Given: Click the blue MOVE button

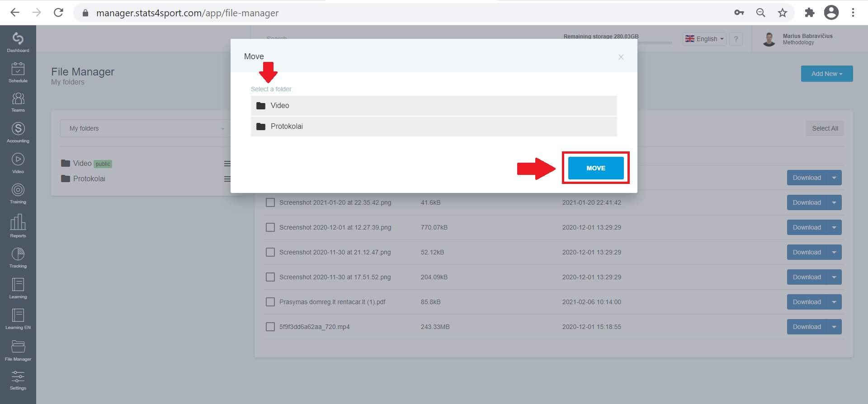Looking at the screenshot, I should (x=596, y=168).
